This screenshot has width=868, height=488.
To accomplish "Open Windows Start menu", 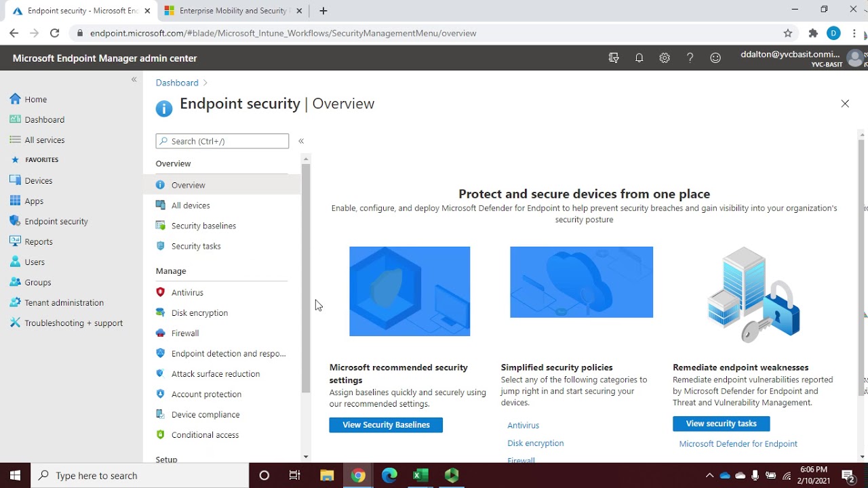I will (x=15, y=475).
